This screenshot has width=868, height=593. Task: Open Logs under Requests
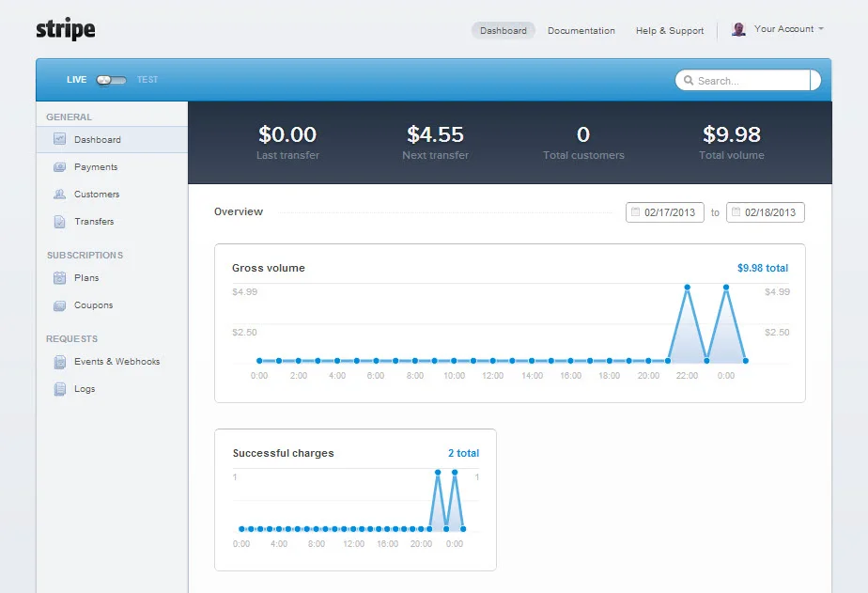click(x=85, y=389)
